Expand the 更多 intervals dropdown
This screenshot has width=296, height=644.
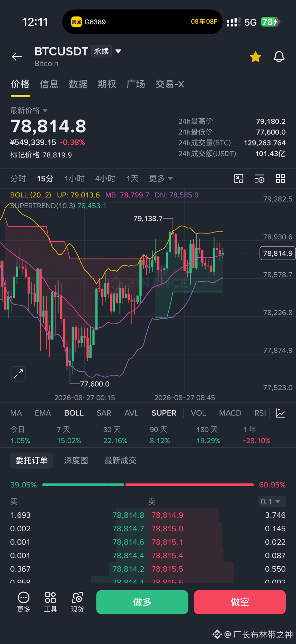click(161, 179)
